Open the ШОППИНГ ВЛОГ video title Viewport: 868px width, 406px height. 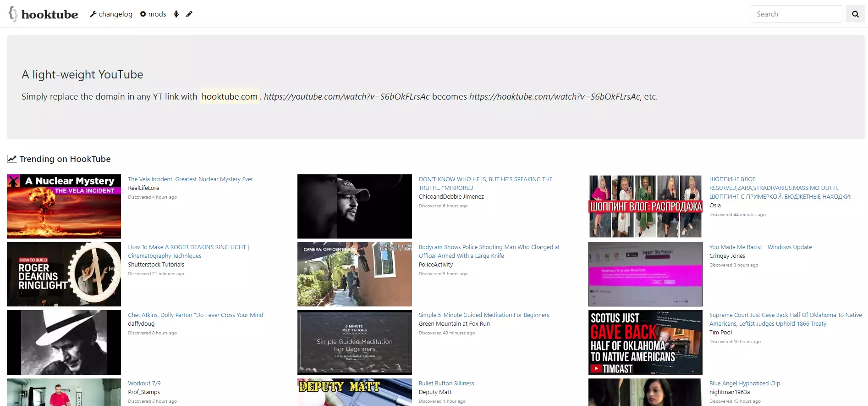tap(780, 188)
